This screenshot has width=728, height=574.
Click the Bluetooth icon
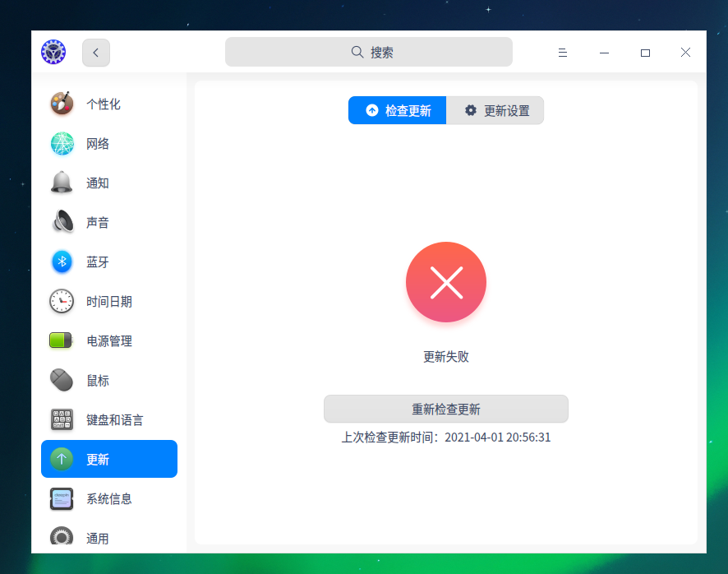[x=62, y=262]
